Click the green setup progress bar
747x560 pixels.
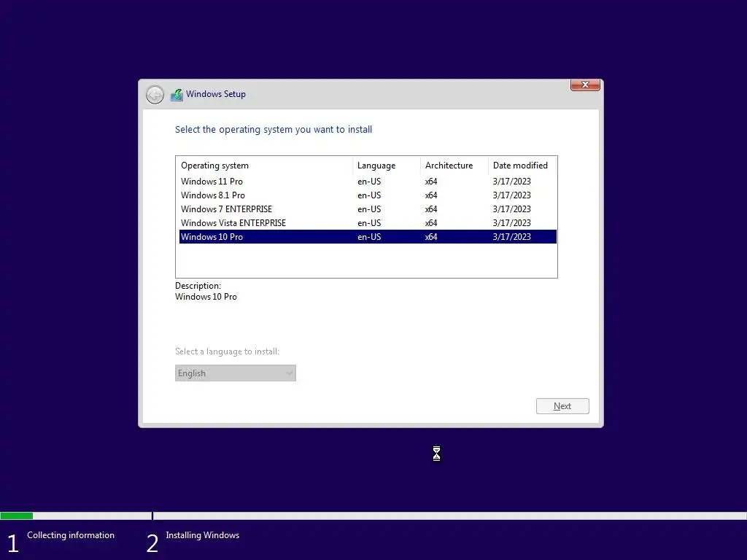pos(16,516)
